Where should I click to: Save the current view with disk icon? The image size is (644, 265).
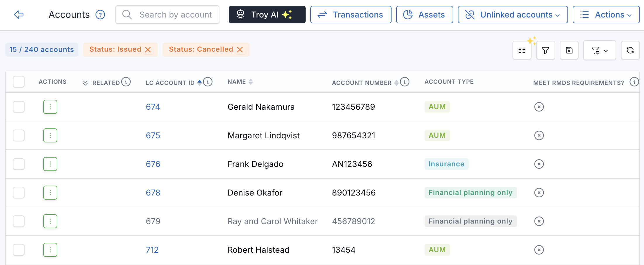tap(569, 50)
